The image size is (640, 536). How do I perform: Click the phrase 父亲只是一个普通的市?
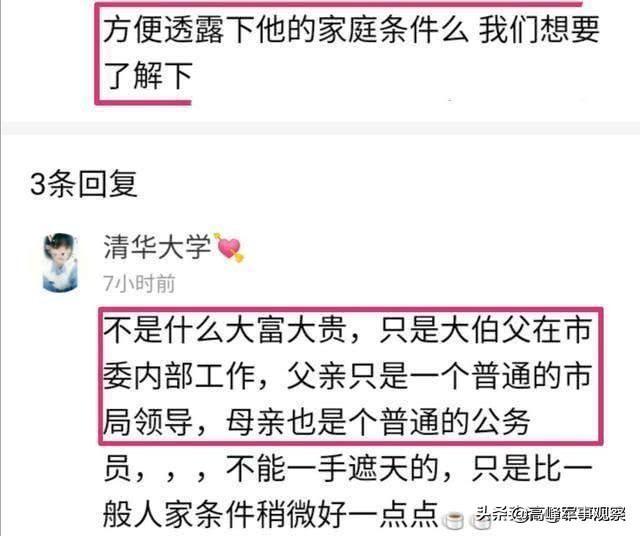point(439,376)
